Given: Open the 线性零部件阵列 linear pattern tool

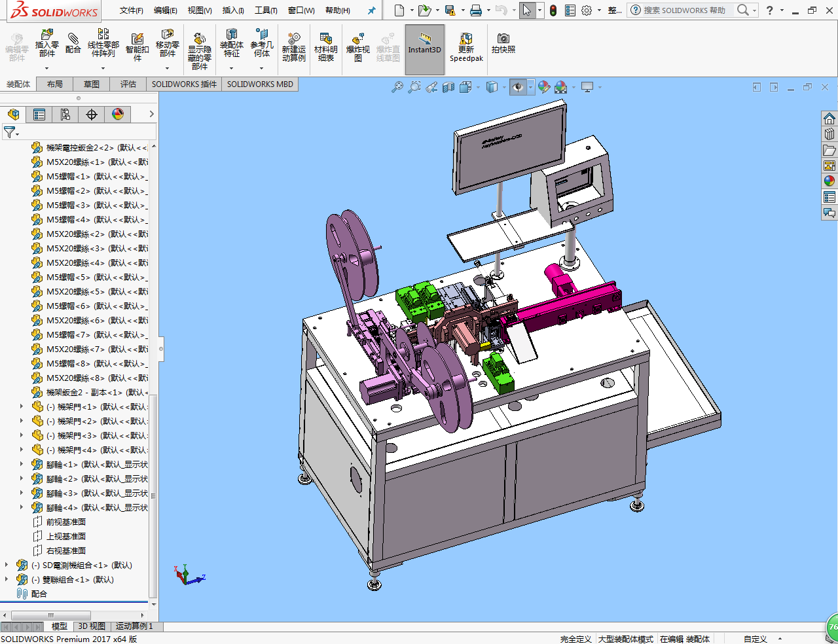Looking at the screenshot, I should tap(103, 45).
